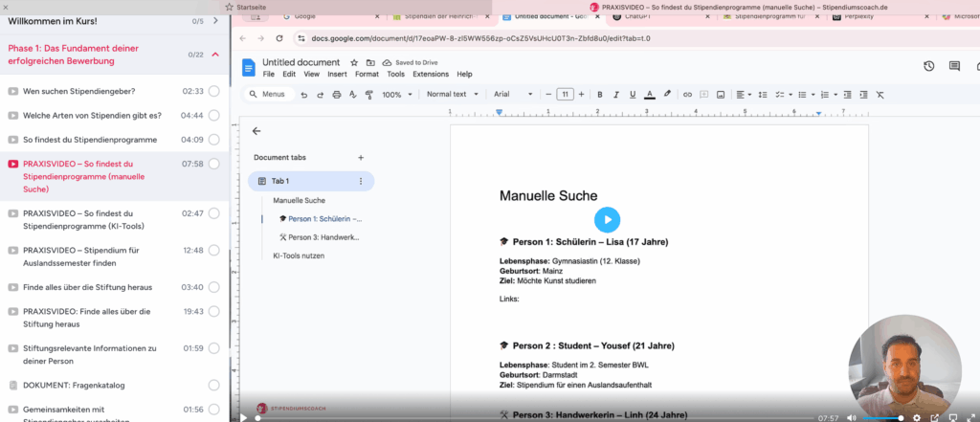Viewport: 980px width, 422px height.
Task: Click the Bold formatting icon
Action: pos(600,95)
